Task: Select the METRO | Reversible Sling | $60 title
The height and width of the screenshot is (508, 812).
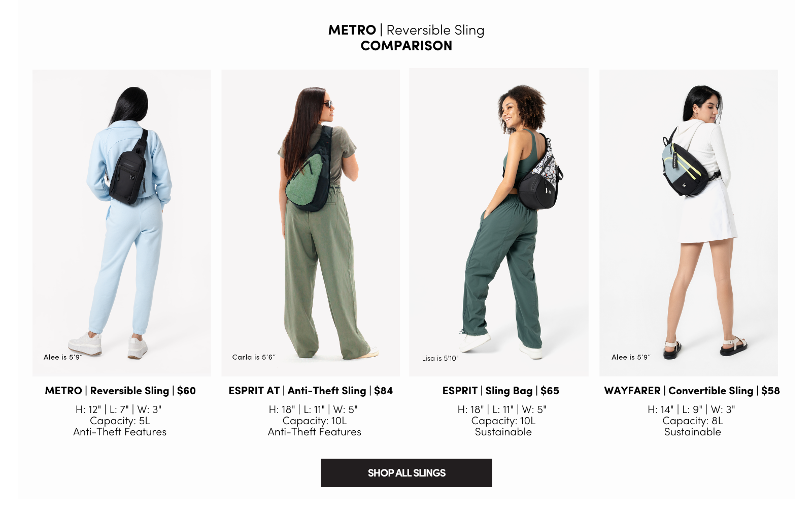Action: pos(120,391)
